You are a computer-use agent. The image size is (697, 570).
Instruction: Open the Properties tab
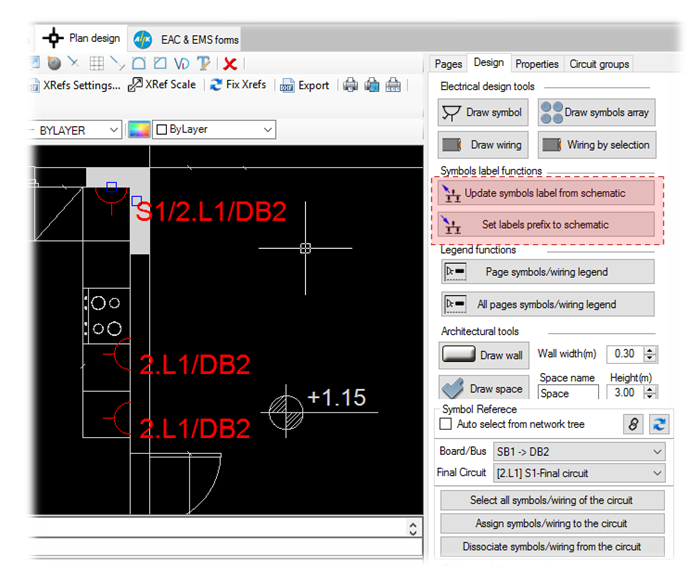pos(537,64)
